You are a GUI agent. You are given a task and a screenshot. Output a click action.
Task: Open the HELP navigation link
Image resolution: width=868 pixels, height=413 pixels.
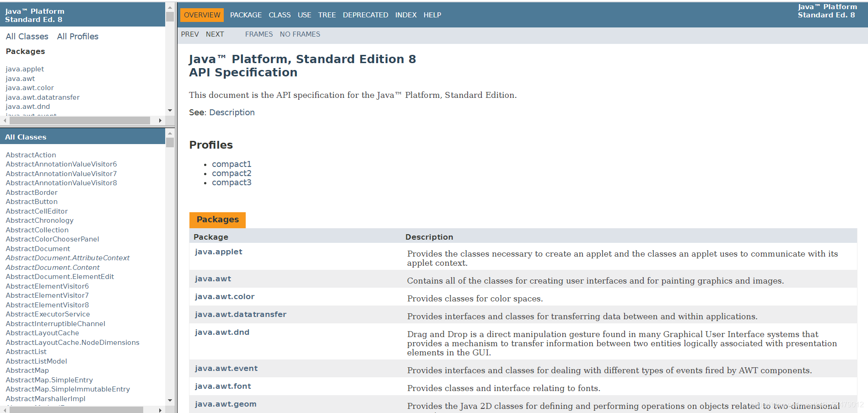[432, 15]
